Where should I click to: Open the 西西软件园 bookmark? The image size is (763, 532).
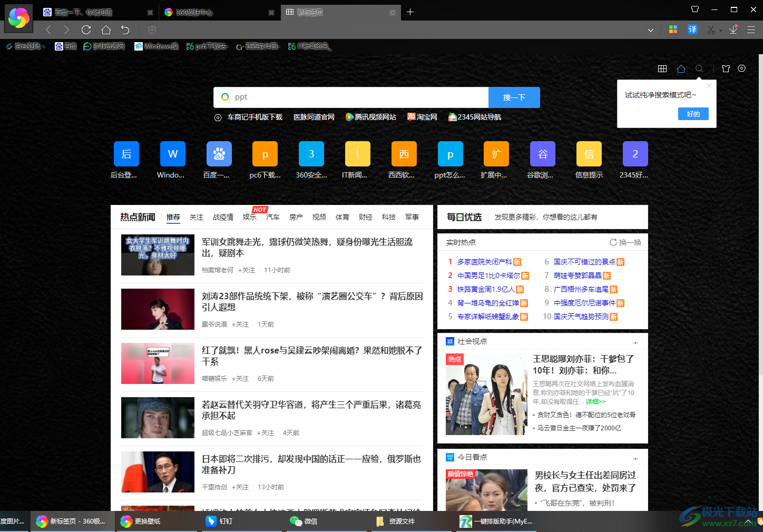(257, 46)
